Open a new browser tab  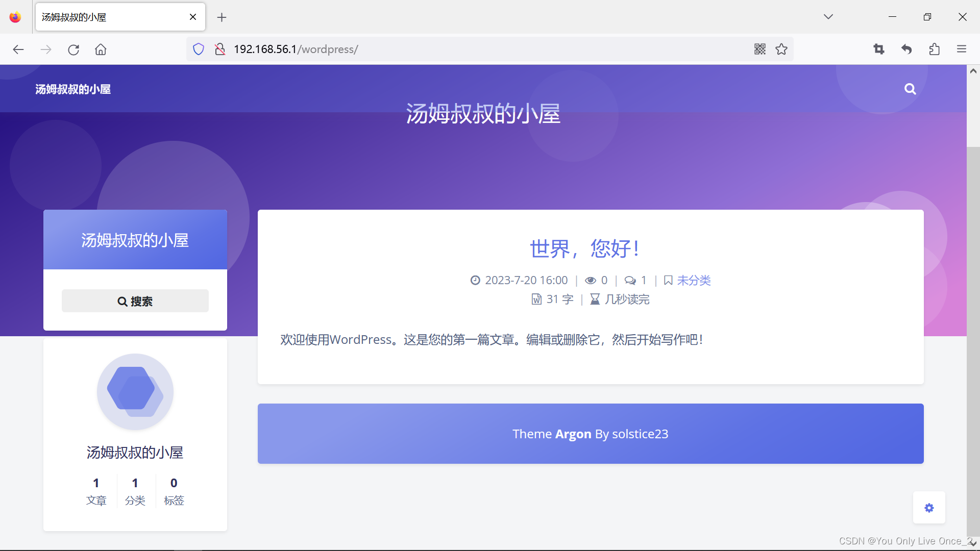222,17
